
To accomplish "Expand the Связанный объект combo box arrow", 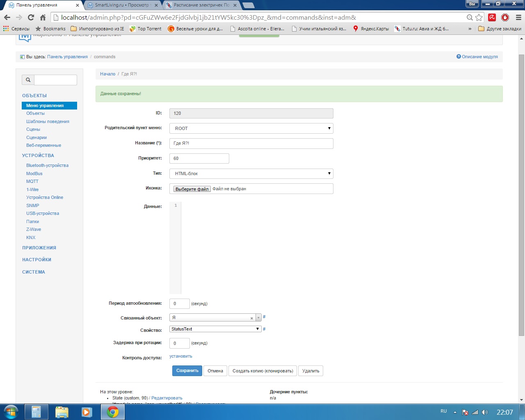I will [258, 318].
